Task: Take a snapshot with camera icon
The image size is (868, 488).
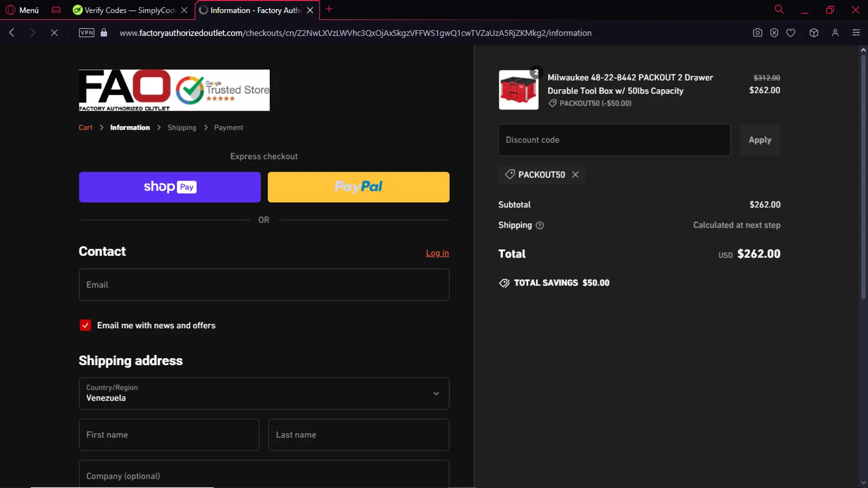Action: [757, 33]
